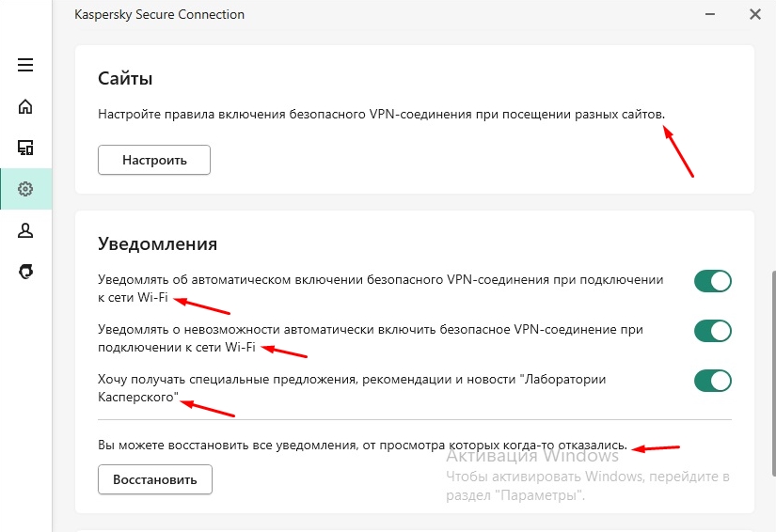Disable notification about automatic VPN enabling
Image resolution: width=776 pixels, height=532 pixels.
point(712,281)
